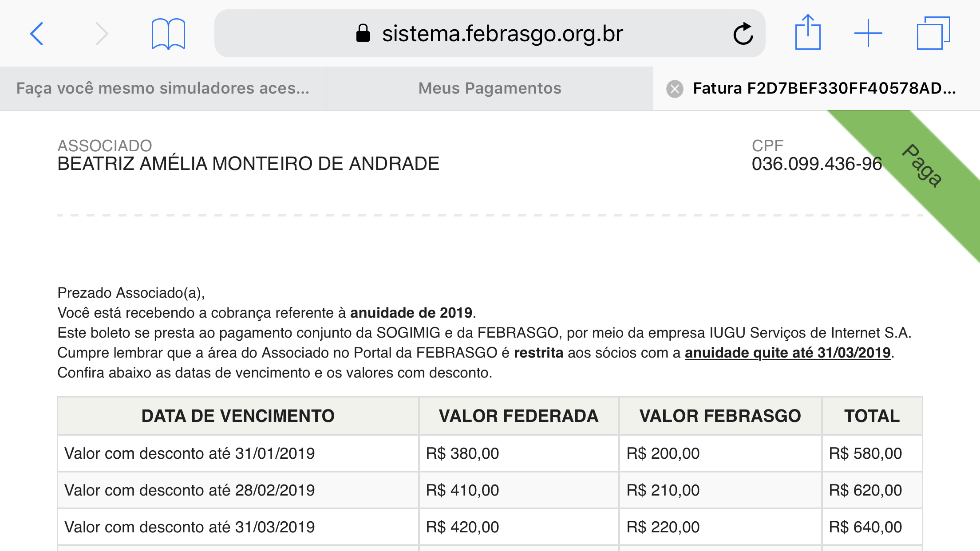Click the anuidade quite até 31/03/2019 link
The image size is (980, 551).
click(787, 353)
